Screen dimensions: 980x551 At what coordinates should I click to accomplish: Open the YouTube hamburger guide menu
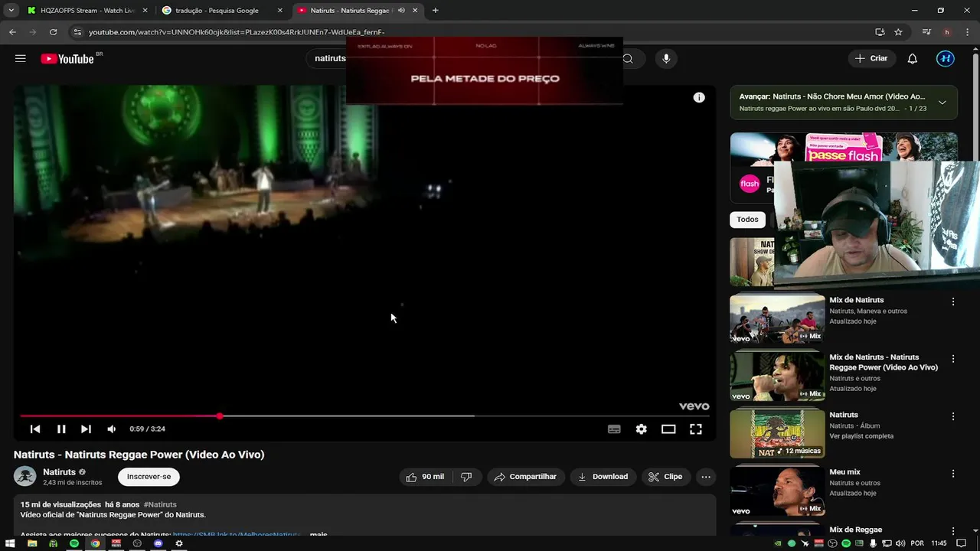click(21, 58)
